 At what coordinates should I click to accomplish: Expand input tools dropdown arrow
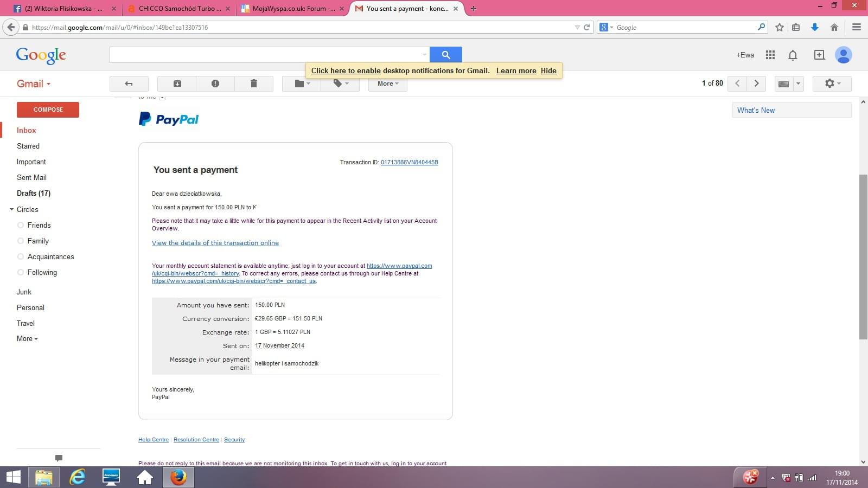click(798, 84)
